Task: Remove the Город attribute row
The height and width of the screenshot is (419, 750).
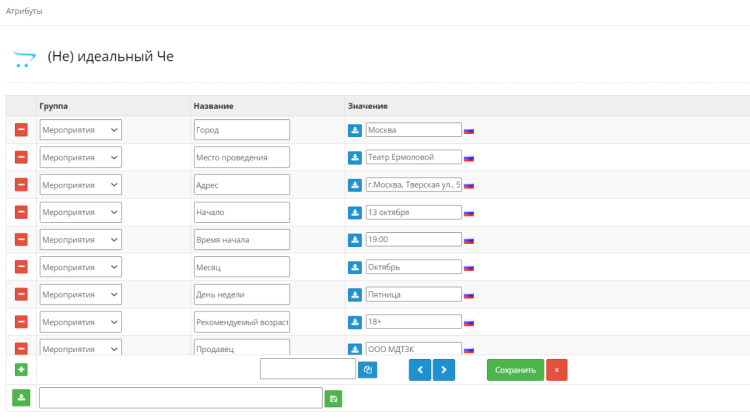Action: coord(21,130)
